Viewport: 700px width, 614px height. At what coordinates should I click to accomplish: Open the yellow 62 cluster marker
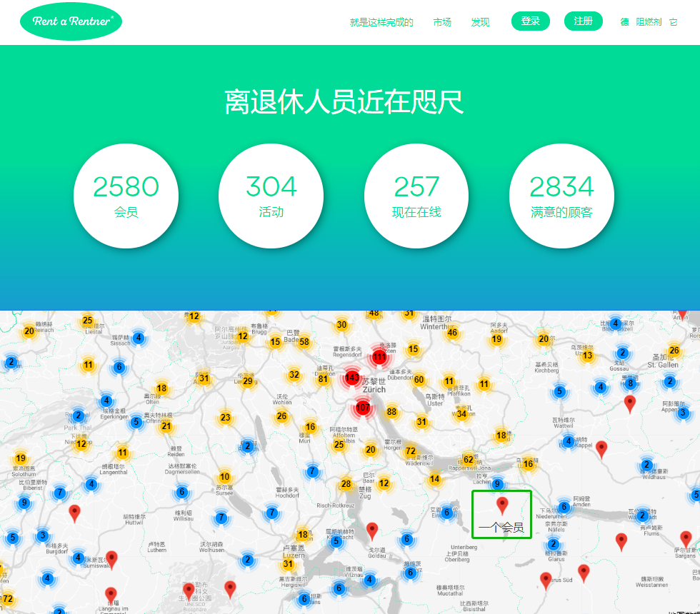tap(468, 459)
